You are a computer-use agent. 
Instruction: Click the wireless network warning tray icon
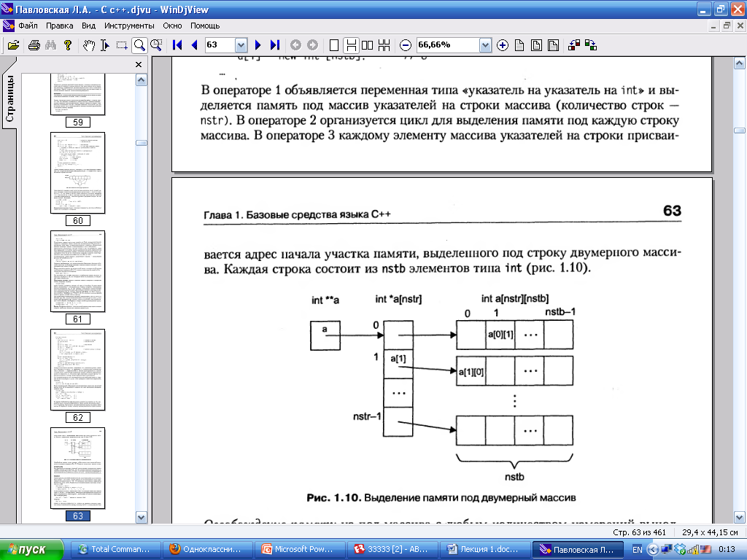click(692, 550)
